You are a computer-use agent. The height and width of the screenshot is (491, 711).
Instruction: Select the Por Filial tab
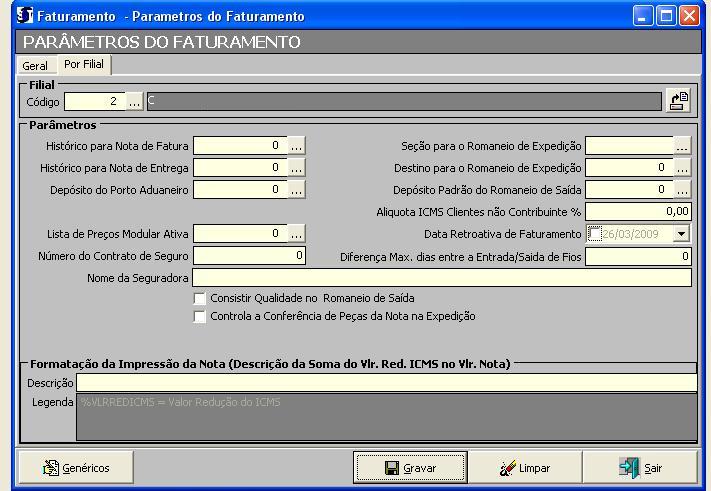pyautogui.click(x=84, y=64)
